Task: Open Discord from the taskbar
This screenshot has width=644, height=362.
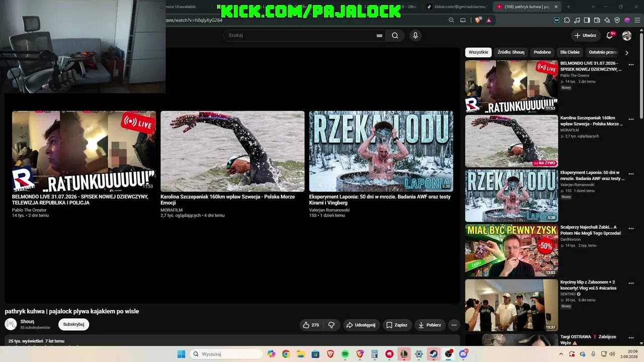Action: (x=463, y=354)
